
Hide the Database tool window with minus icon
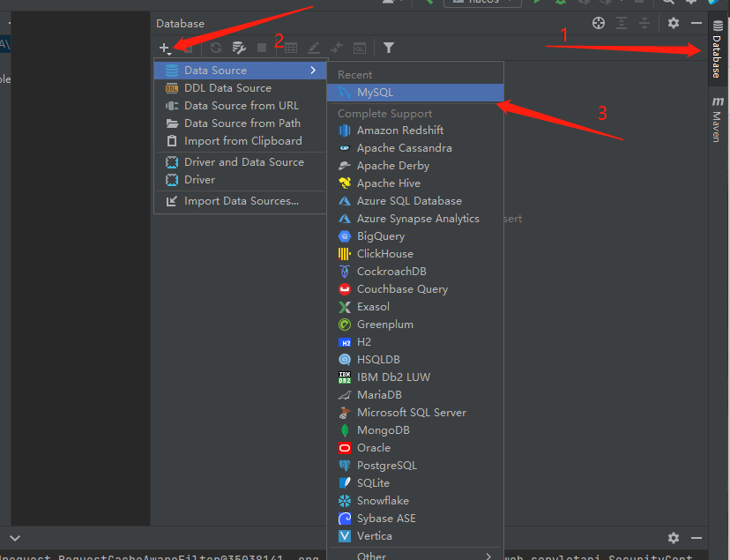pos(696,23)
